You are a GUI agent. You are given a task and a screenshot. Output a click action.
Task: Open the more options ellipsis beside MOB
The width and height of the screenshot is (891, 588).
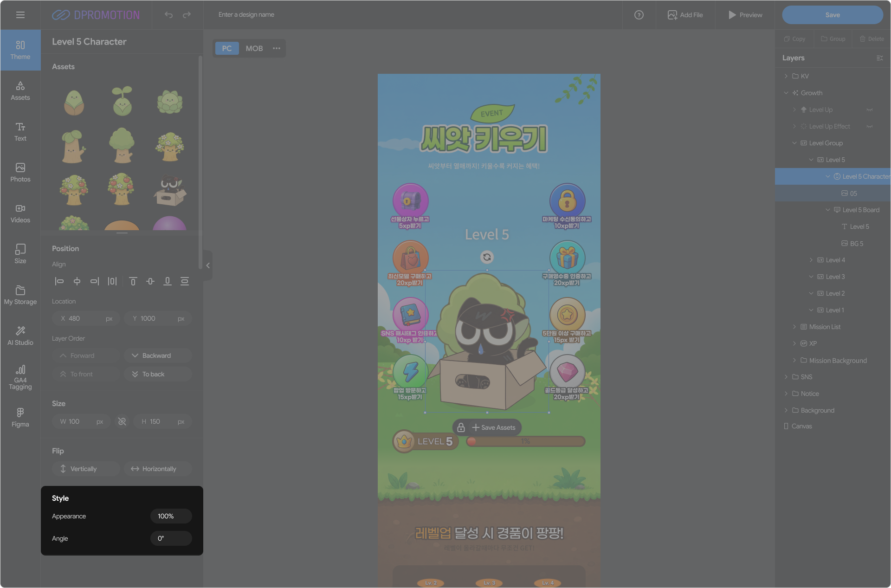click(x=277, y=48)
